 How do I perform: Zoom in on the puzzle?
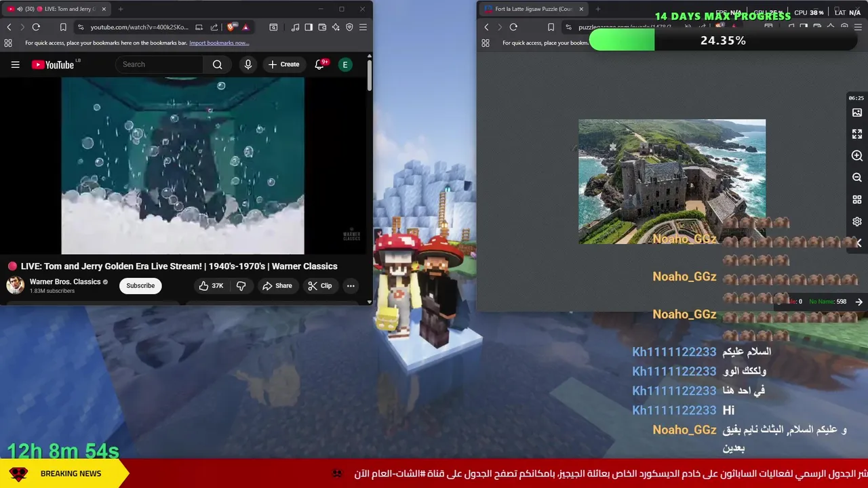tap(857, 156)
